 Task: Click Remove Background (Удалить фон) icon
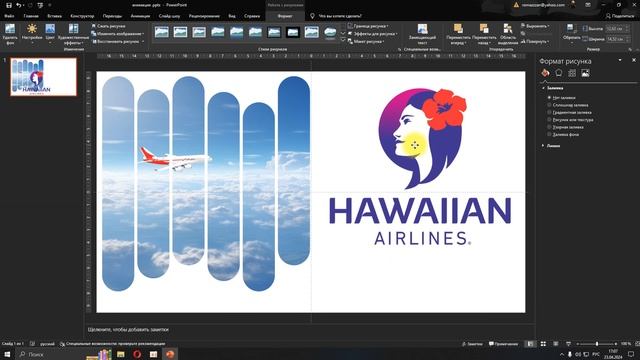pyautogui.click(x=10, y=29)
